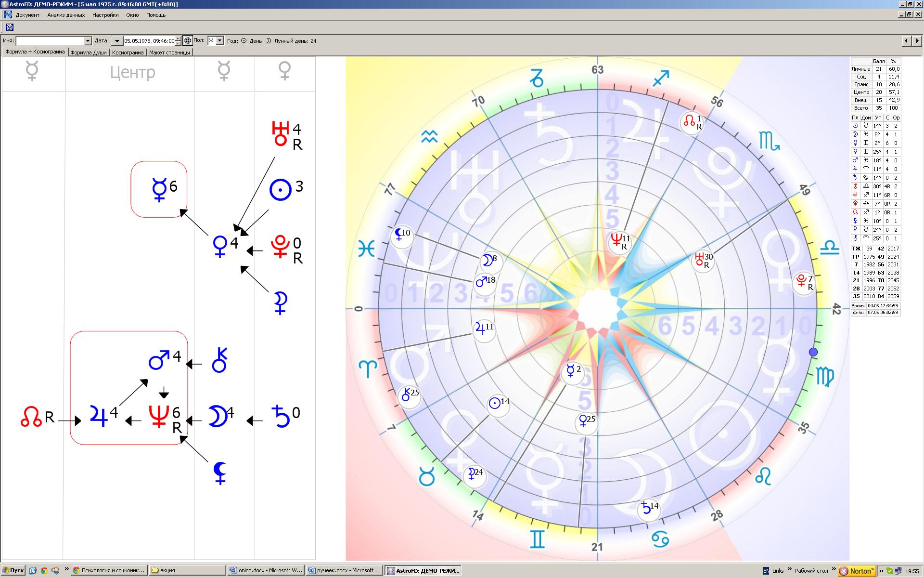Open the Пол gender dropdown

coord(220,41)
